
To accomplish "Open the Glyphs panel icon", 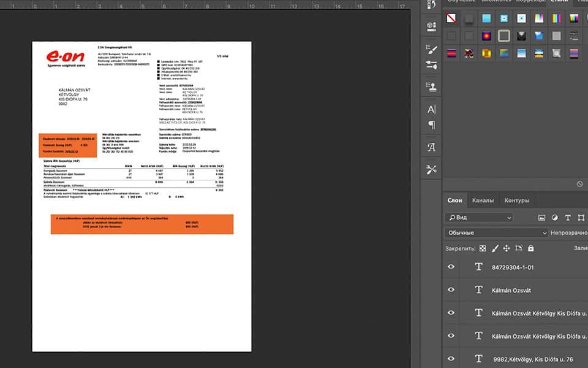I will tap(431, 147).
